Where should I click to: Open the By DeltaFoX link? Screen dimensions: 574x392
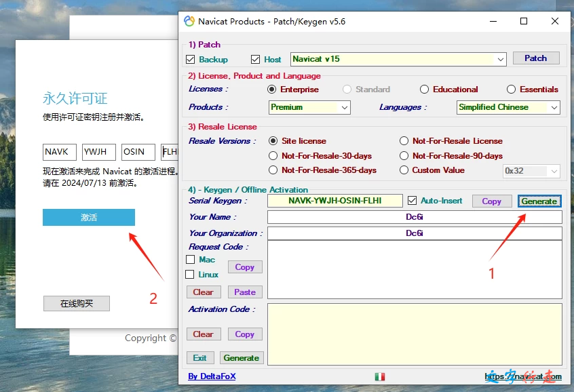(x=212, y=376)
